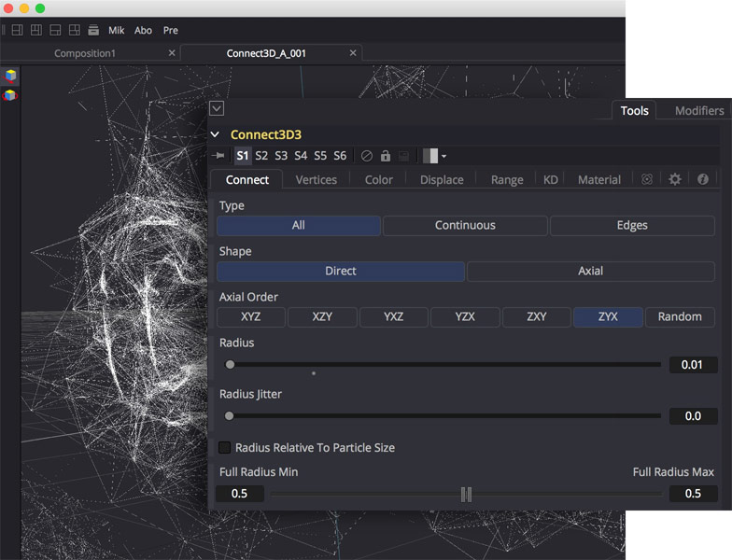Screen dimensions: 732x560
Task: Open the Displace tab
Action: (x=442, y=179)
